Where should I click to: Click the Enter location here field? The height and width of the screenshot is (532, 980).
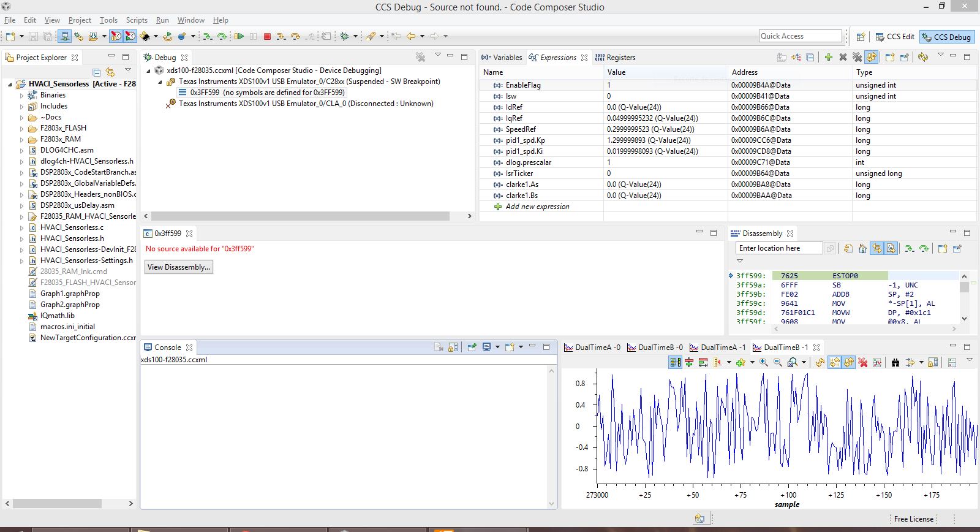[x=778, y=248]
